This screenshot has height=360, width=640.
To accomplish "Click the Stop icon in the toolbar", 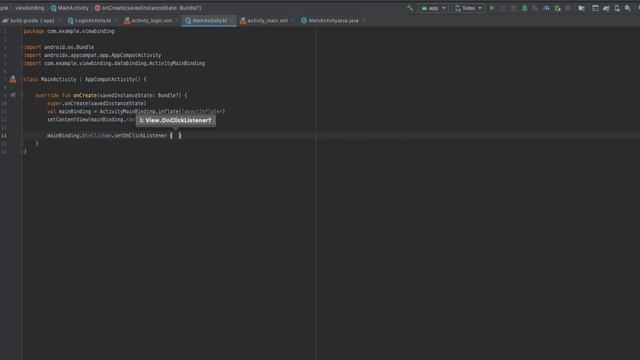I will 568,8.
